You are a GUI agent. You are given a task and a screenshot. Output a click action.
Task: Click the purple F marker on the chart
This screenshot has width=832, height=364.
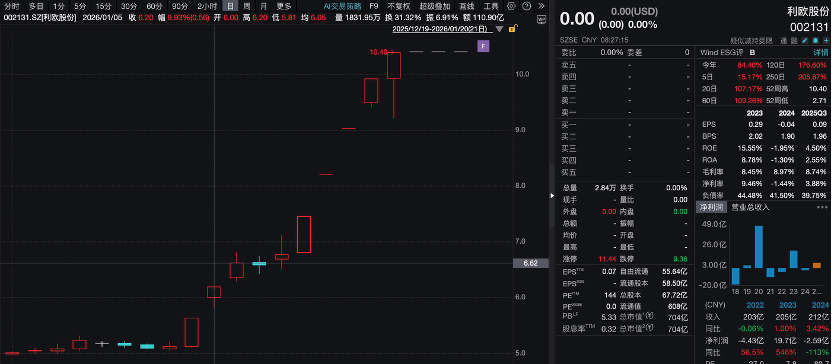[x=483, y=46]
